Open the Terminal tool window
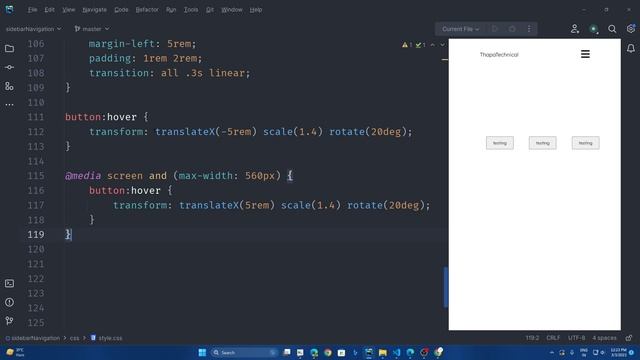 [x=9, y=283]
